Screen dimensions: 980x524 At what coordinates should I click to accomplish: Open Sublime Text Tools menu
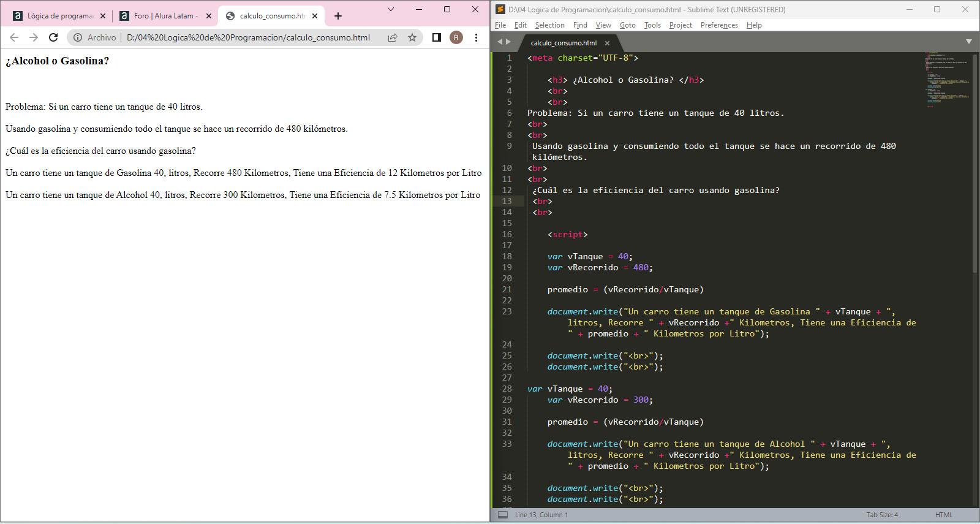tap(652, 25)
